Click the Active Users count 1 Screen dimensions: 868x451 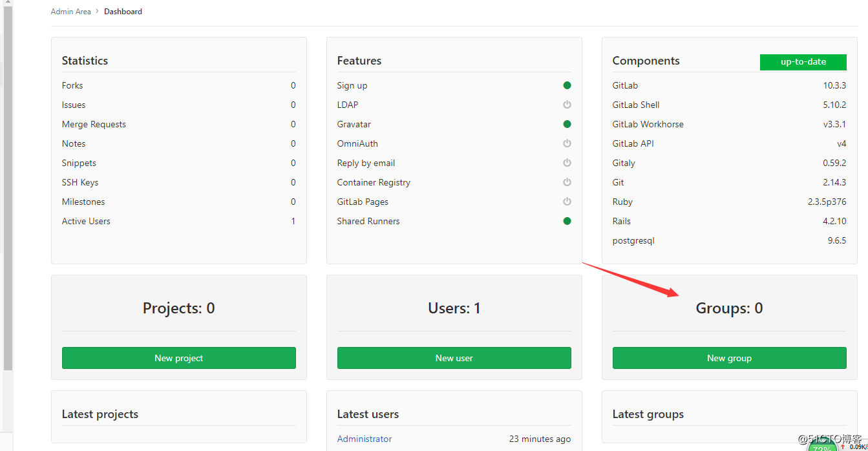point(293,221)
